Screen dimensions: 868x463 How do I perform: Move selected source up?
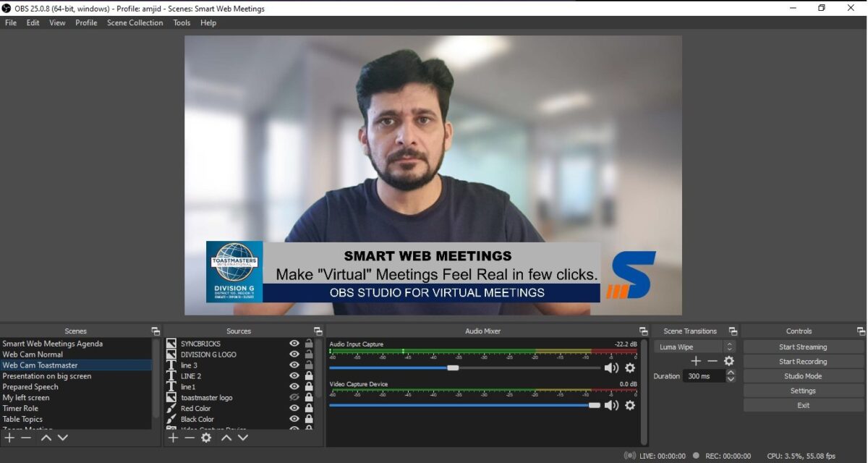(226, 438)
